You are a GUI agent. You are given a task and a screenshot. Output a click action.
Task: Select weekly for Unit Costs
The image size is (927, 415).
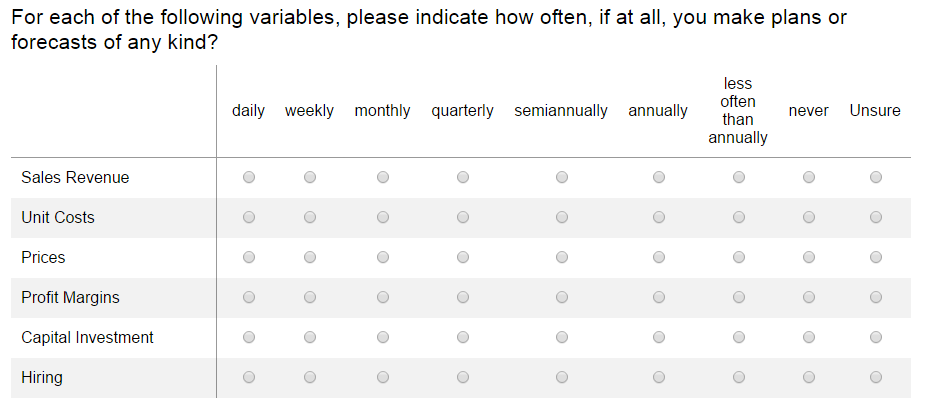[x=310, y=218]
